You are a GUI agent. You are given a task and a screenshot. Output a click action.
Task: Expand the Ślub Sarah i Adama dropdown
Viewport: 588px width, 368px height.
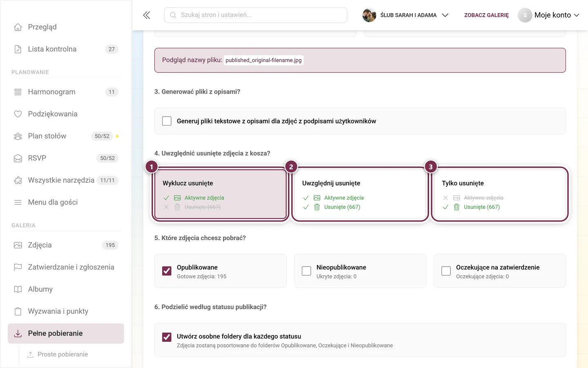click(445, 15)
